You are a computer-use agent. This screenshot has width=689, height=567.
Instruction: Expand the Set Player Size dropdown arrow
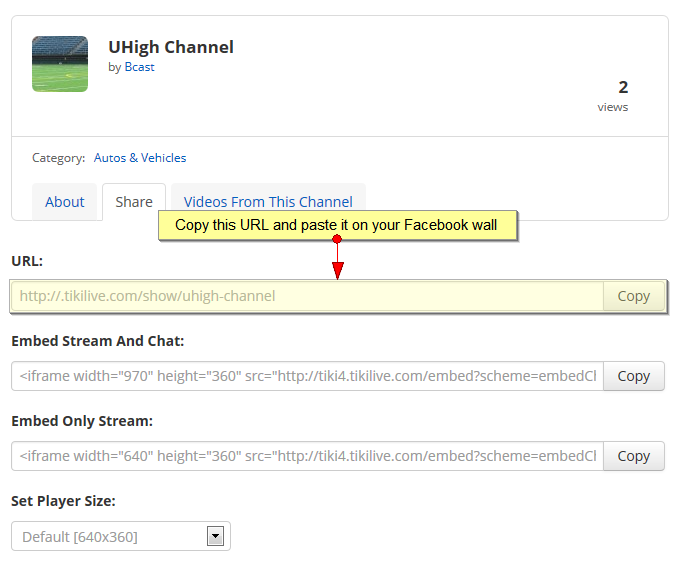[x=215, y=536]
